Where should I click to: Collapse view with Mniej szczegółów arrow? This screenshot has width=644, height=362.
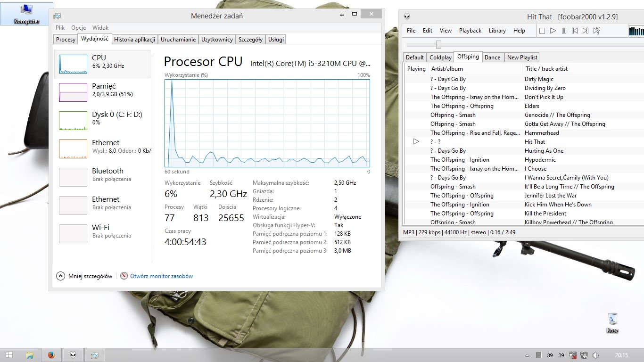click(60, 276)
